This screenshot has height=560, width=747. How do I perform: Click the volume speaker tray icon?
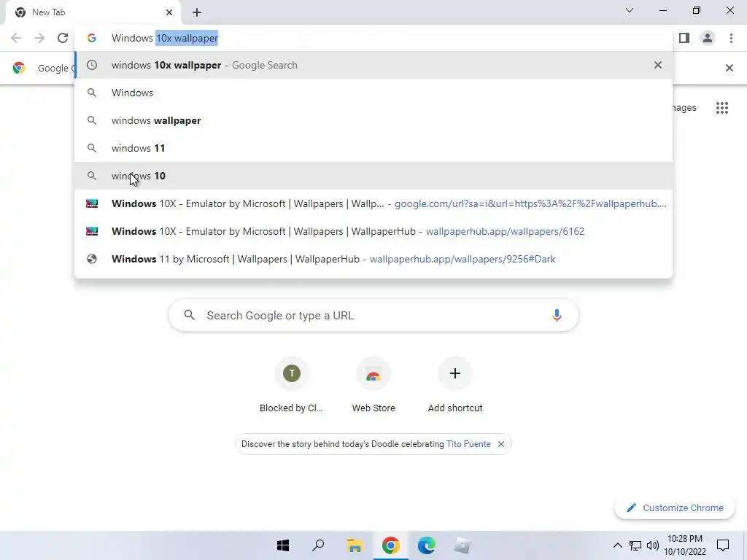coord(653,545)
